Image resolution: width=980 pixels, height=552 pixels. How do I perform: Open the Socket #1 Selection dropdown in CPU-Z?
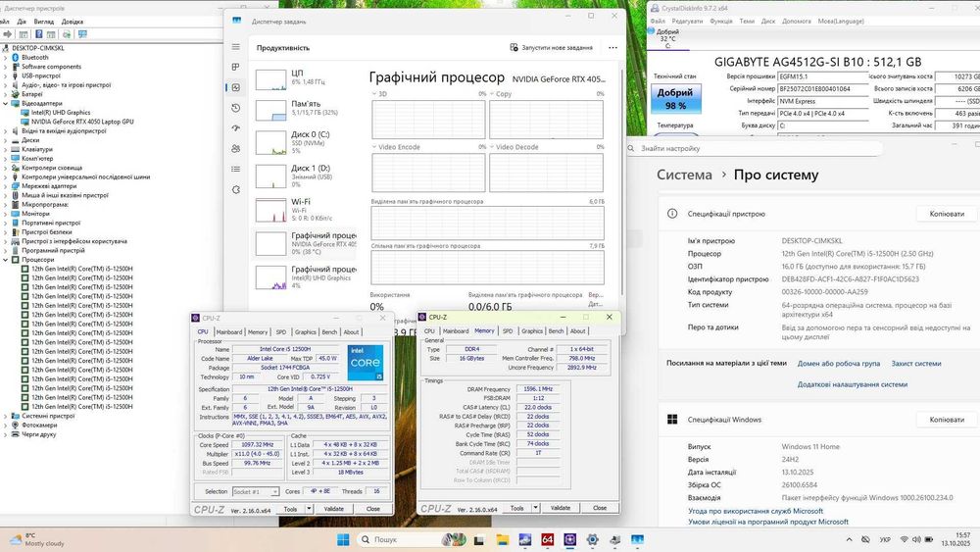(x=256, y=492)
